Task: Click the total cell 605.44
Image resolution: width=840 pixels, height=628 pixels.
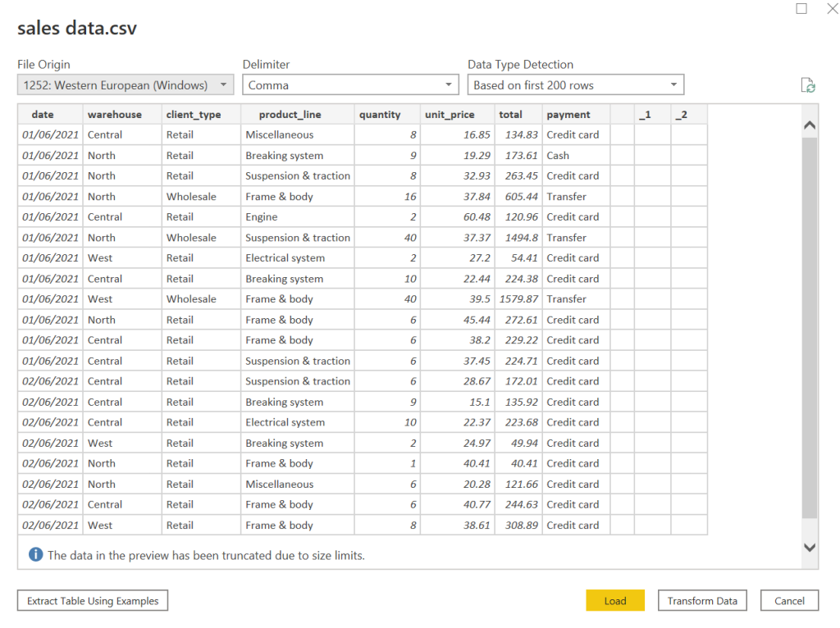Action: (518, 197)
